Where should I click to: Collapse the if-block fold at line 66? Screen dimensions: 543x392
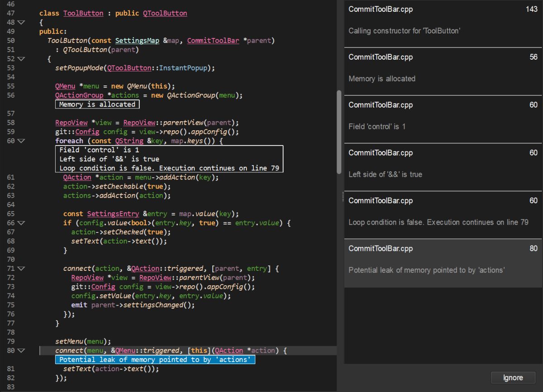21,223
